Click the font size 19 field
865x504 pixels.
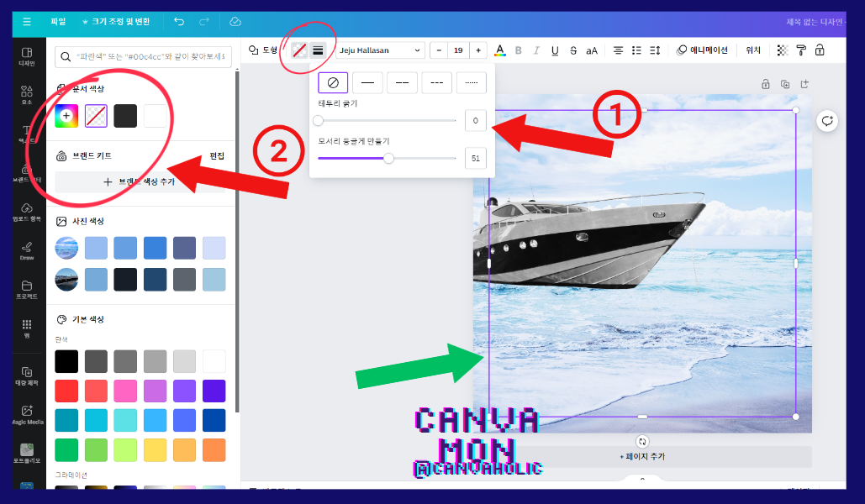[x=458, y=50]
